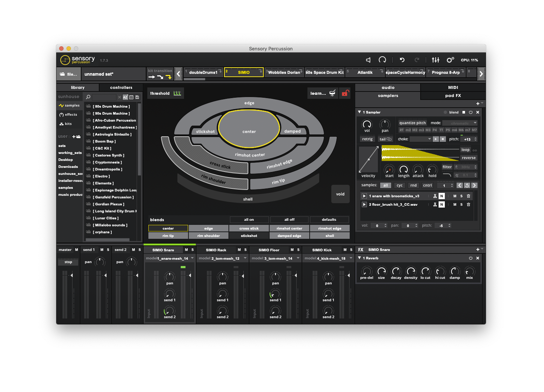544x392 pixels.
Task: Select the Wobblies Dorian kit slot
Action: pyautogui.click(x=284, y=72)
